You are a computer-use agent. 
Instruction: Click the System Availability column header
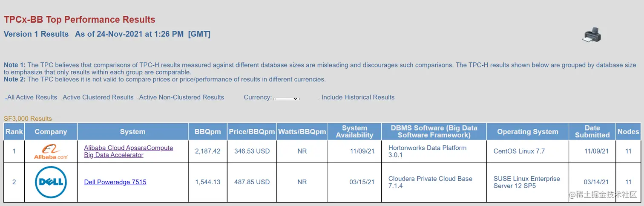[354, 132]
